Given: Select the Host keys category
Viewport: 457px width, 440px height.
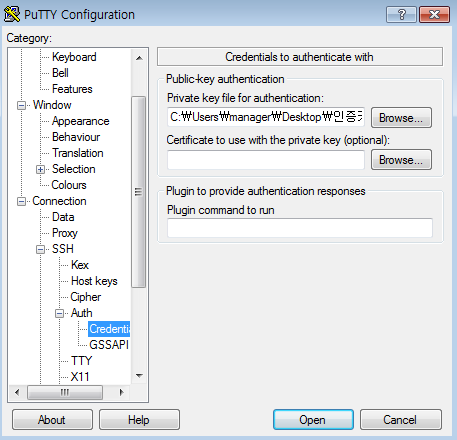Looking at the screenshot, I should pos(94,281).
